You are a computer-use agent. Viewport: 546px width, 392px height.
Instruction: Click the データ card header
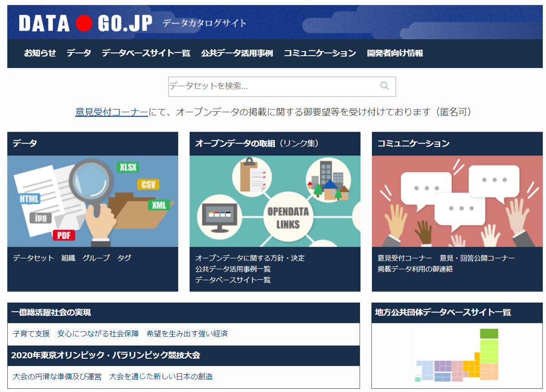[x=93, y=144]
